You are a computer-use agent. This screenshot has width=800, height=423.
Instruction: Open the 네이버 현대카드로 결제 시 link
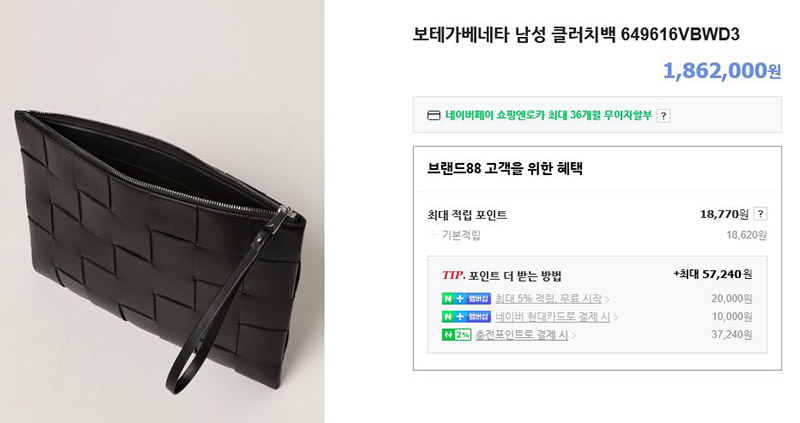click(553, 317)
